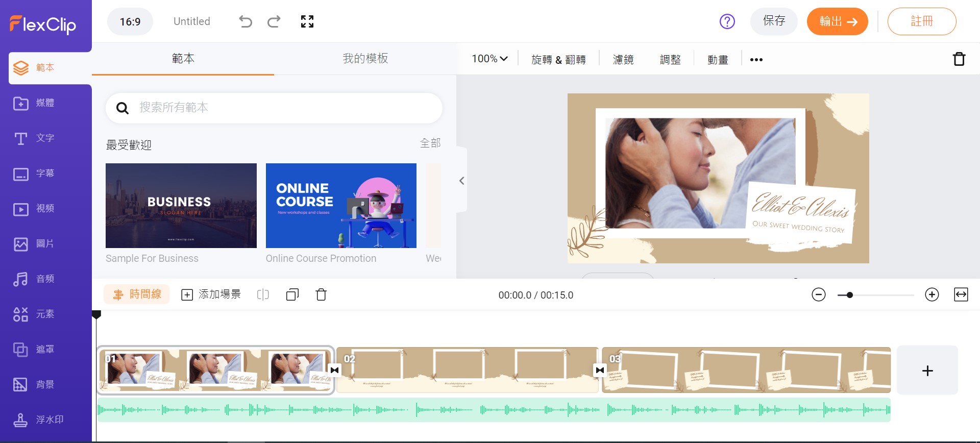
Task: Open the 調整 adjust menu
Action: (x=670, y=60)
